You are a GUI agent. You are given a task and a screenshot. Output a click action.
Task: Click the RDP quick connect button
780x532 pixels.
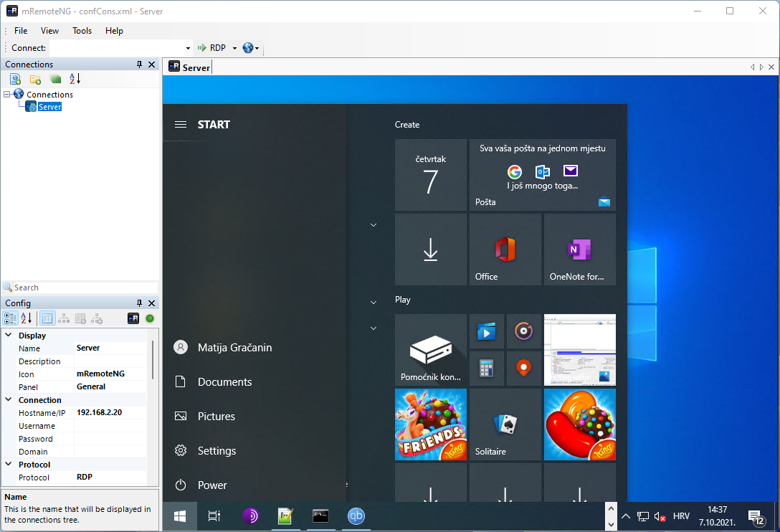[212, 48]
